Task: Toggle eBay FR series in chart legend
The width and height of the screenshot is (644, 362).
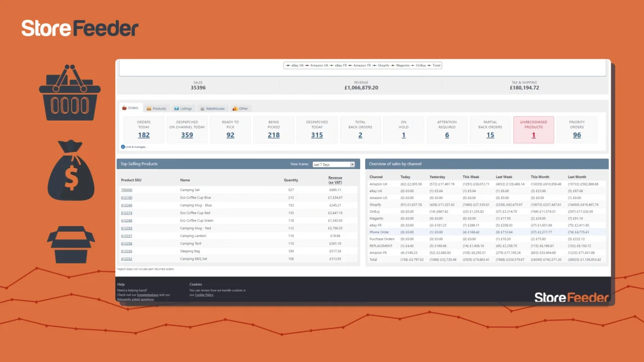Action: 338,65
